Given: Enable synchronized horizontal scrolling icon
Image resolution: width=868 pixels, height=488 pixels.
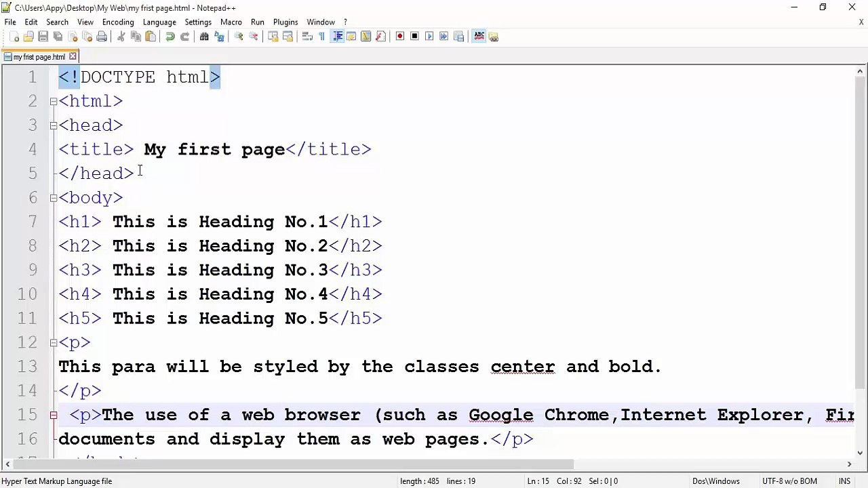Looking at the screenshot, I should click(288, 37).
